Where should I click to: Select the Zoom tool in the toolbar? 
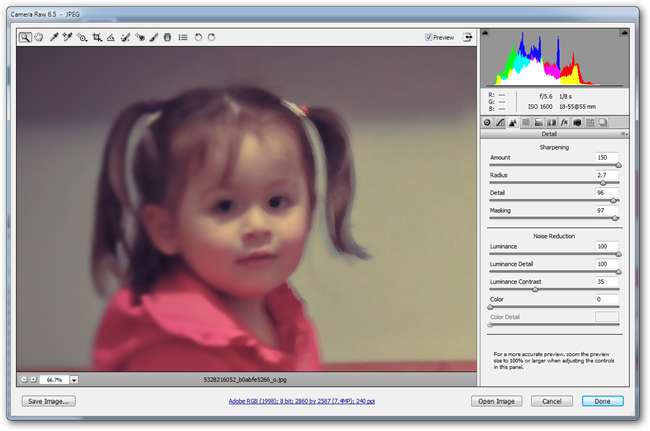(x=24, y=37)
